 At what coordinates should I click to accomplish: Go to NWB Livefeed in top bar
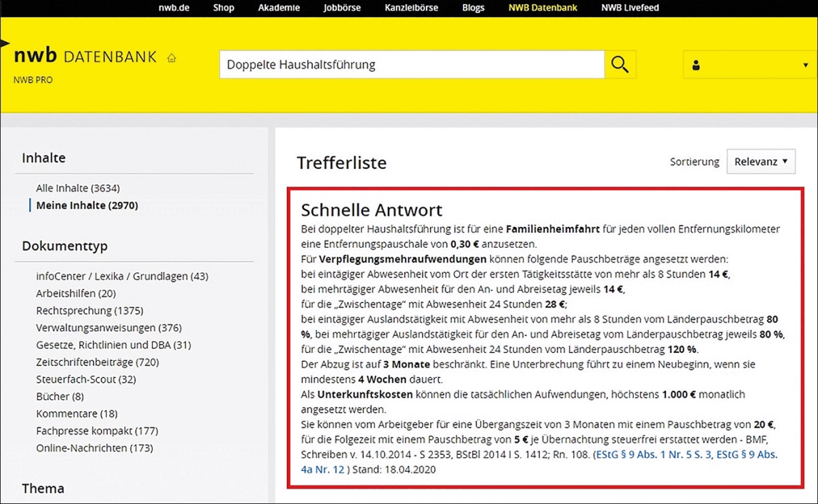(x=630, y=8)
